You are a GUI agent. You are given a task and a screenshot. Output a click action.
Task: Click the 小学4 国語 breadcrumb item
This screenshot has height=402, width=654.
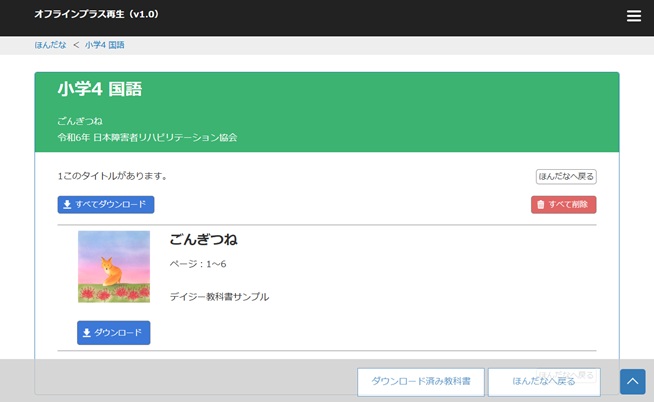pyautogui.click(x=105, y=45)
